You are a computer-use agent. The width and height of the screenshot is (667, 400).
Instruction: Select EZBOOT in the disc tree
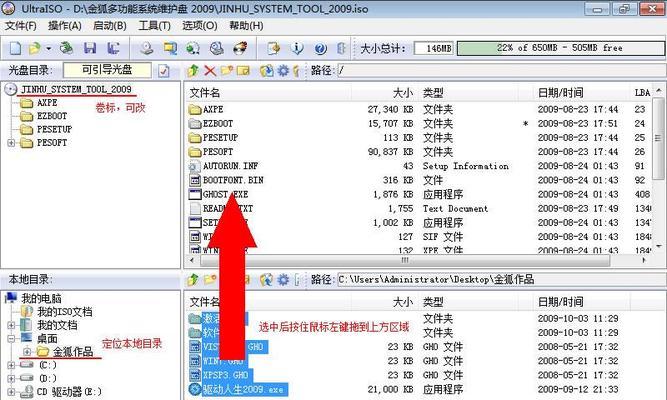(x=52, y=116)
